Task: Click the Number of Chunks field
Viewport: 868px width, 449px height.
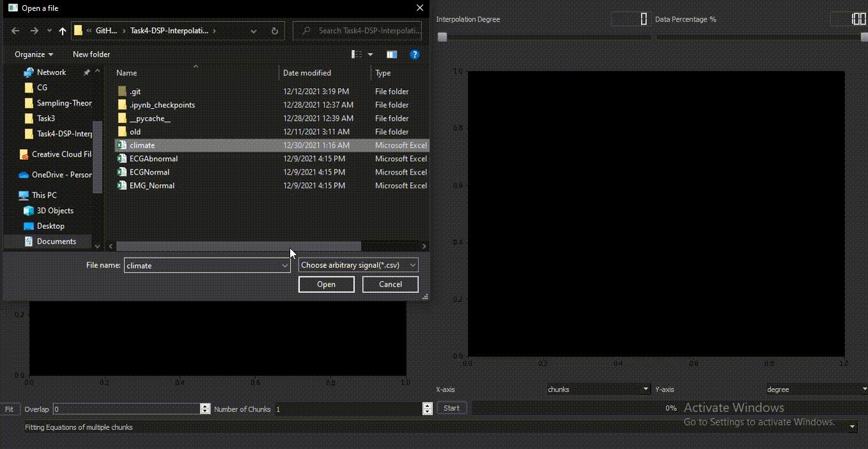Action: click(x=348, y=409)
